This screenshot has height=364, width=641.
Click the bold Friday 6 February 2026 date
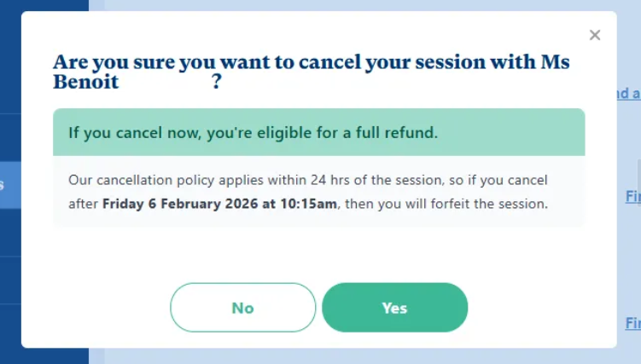(x=220, y=204)
